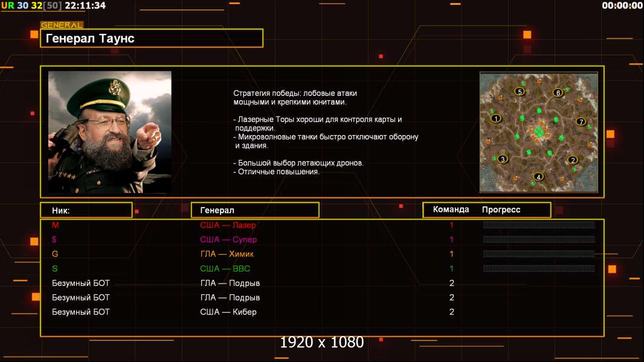Click the 'Генерал Таунс' title box
Viewport: 644px width, 362px height.
point(152,39)
